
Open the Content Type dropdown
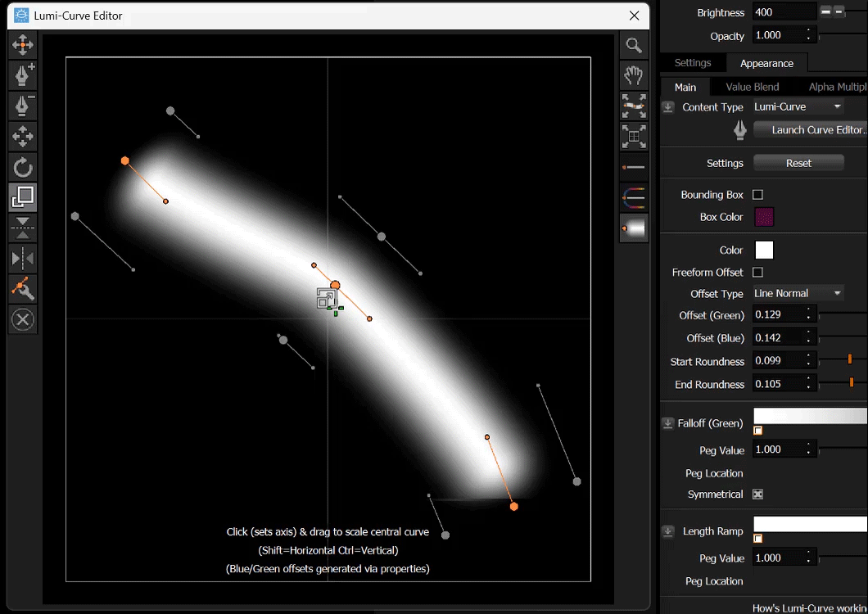(x=798, y=106)
